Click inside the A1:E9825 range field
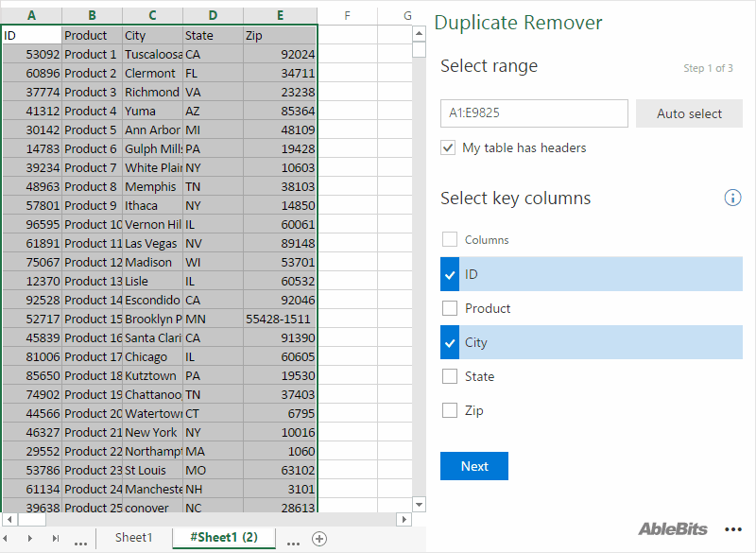Viewport: 756px width, 553px height. (x=534, y=113)
